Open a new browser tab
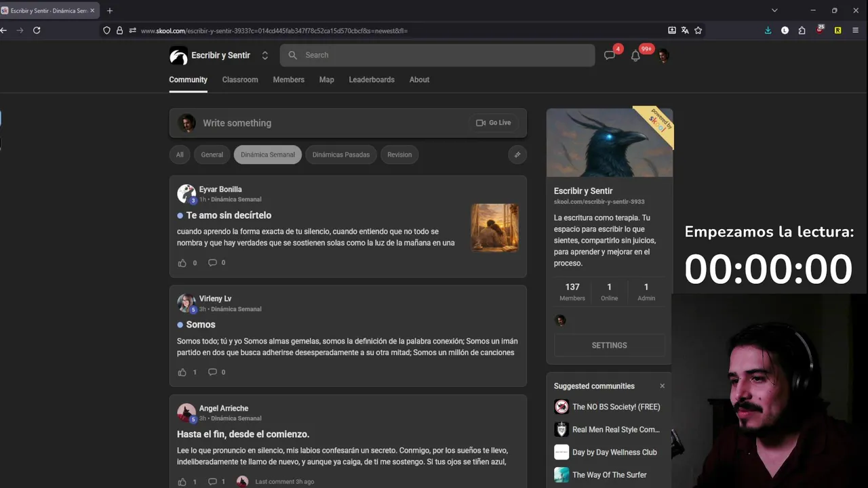This screenshot has height=488, width=868. [110, 11]
